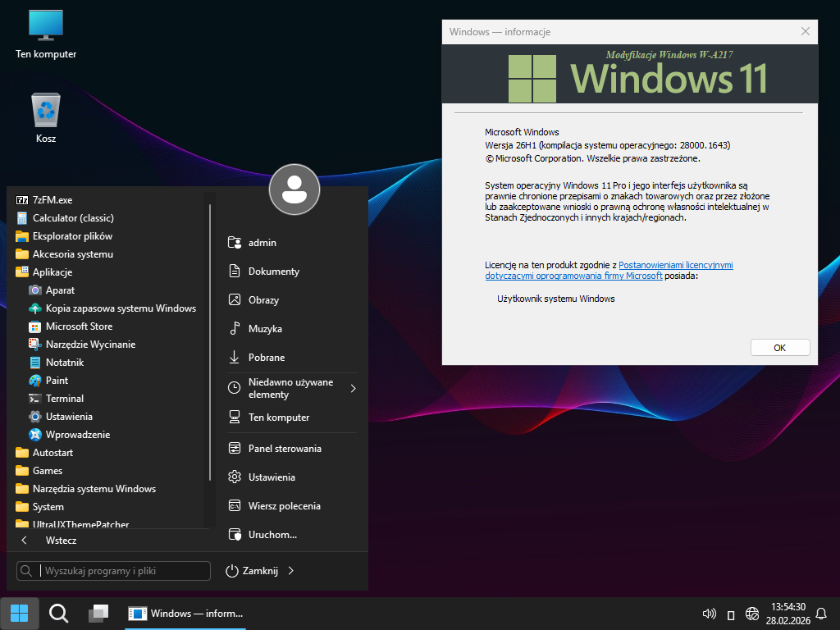Open Task View on the taskbar

point(98,614)
